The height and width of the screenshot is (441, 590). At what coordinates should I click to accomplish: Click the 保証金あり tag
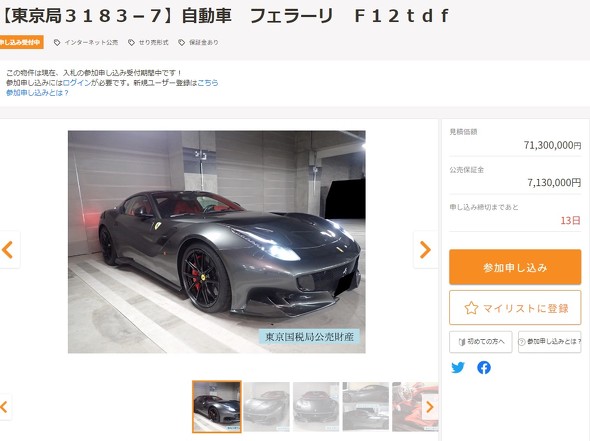(x=198, y=43)
